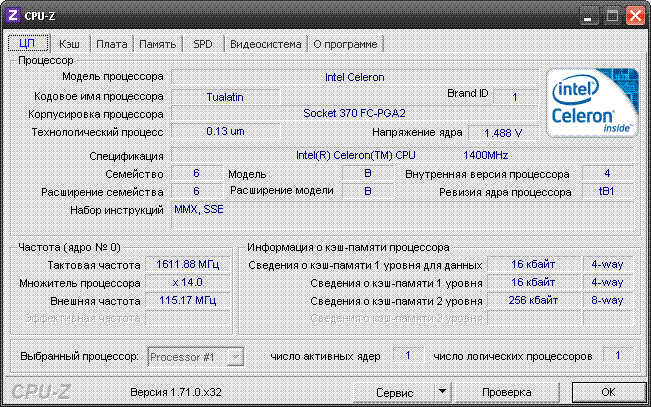The image size is (651, 407).
Task: Minimize the CPU-Z window
Action: tap(587, 17)
